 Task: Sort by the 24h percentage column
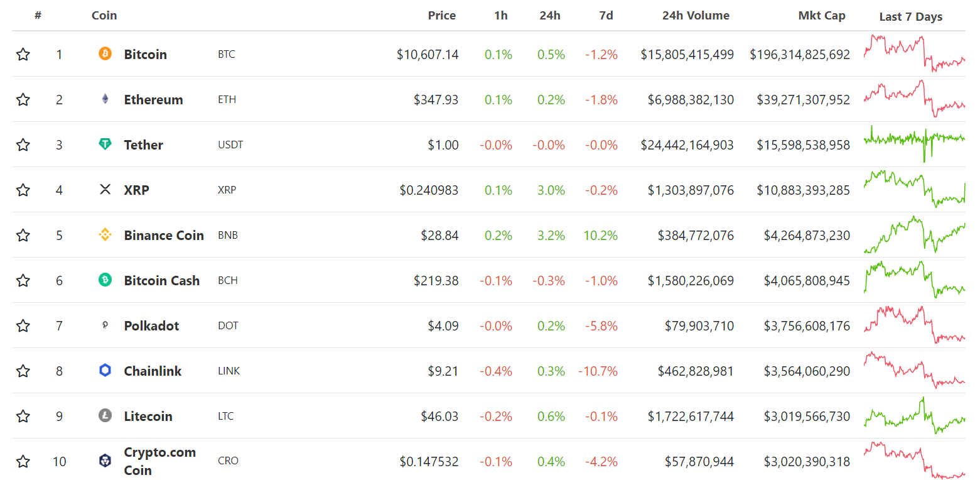click(x=551, y=15)
